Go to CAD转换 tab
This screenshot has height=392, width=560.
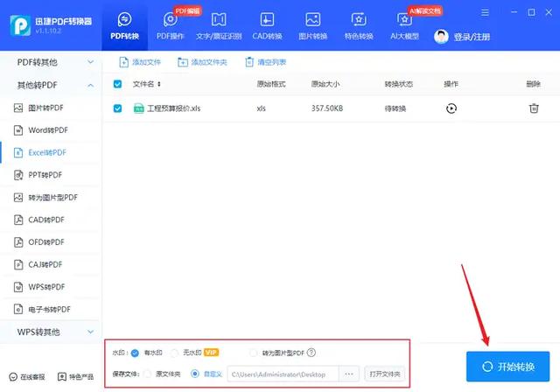267,25
